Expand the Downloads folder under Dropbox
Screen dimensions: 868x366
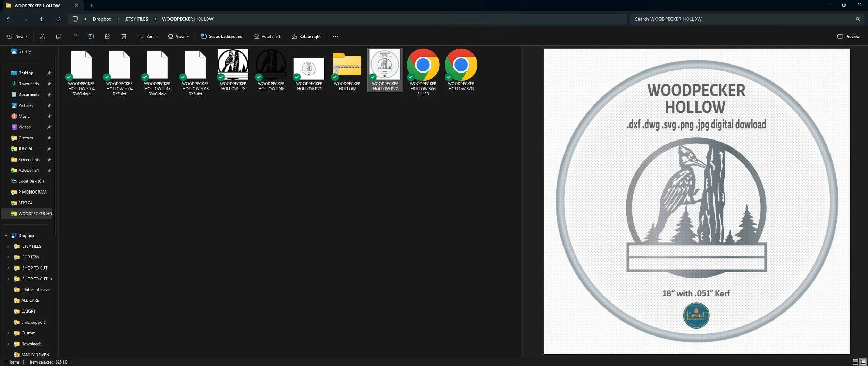coord(8,344)
